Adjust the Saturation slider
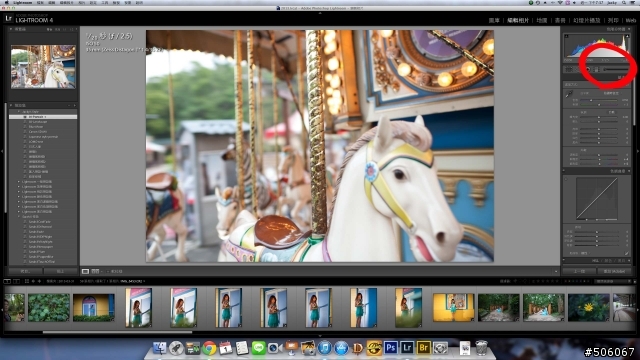The width and height of the screenshot is (640, 360). (599, 164)
